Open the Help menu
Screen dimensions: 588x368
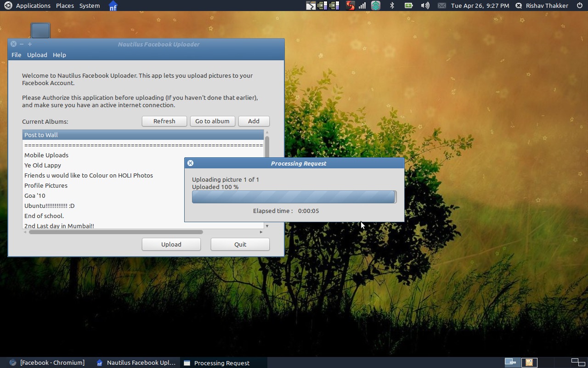(x=59, y=55)
